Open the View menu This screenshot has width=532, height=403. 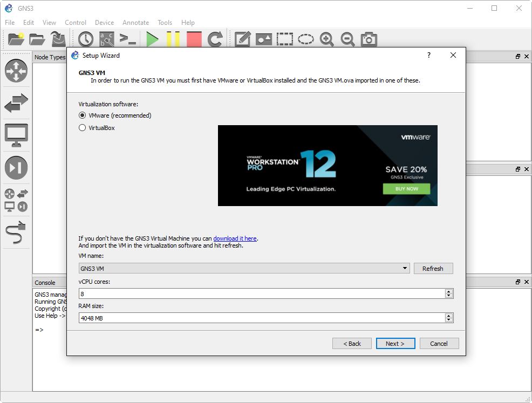click(x=49, y=23)
